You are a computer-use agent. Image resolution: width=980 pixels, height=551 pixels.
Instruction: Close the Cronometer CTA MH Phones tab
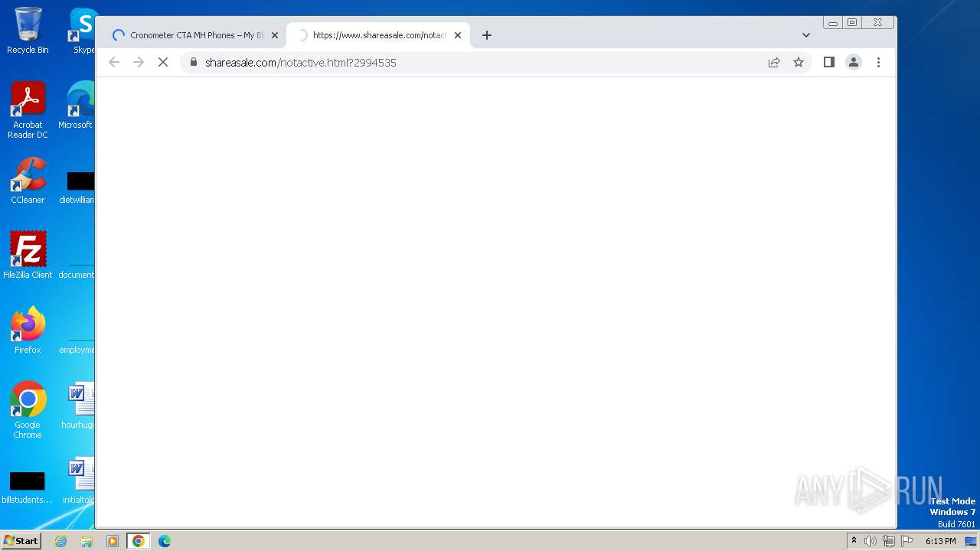[x=275, y=35]
